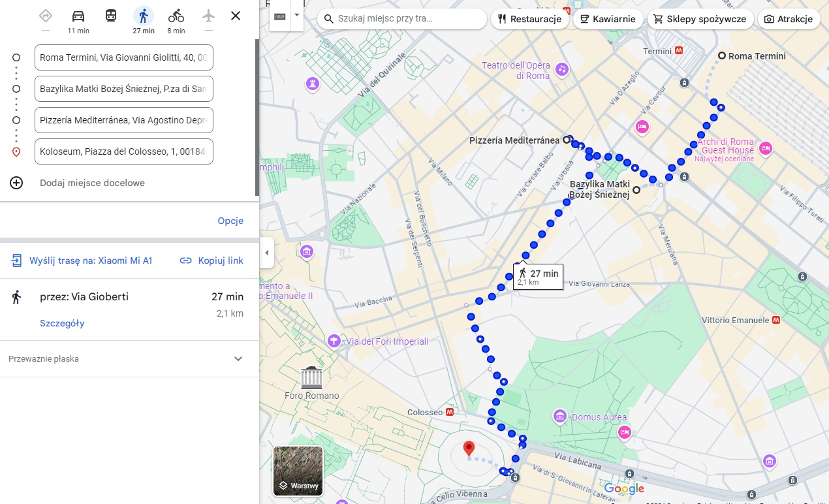Click the Pizzería Mediterránea map waypoint

coord(567,140)
